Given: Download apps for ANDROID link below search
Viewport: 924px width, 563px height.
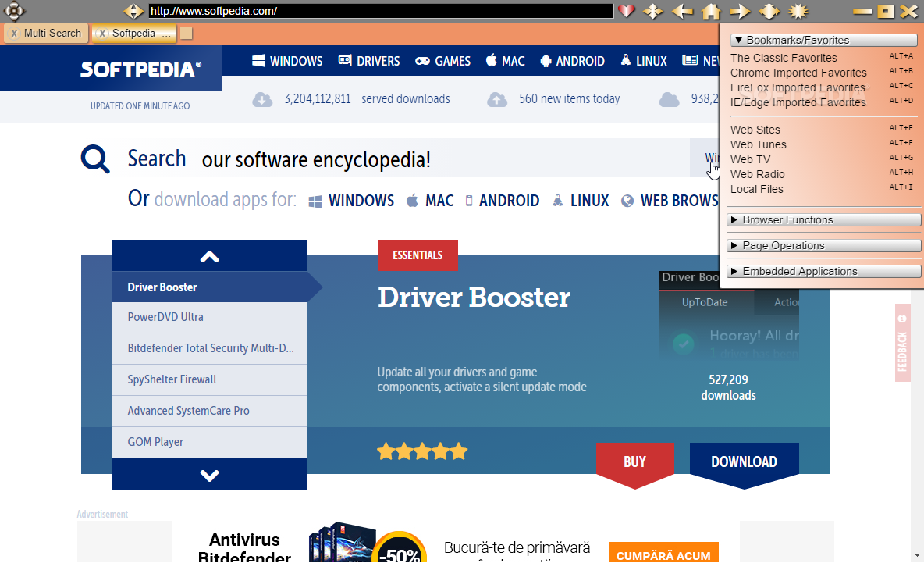Looking at the screenshot, I should [x=502, y=201].
